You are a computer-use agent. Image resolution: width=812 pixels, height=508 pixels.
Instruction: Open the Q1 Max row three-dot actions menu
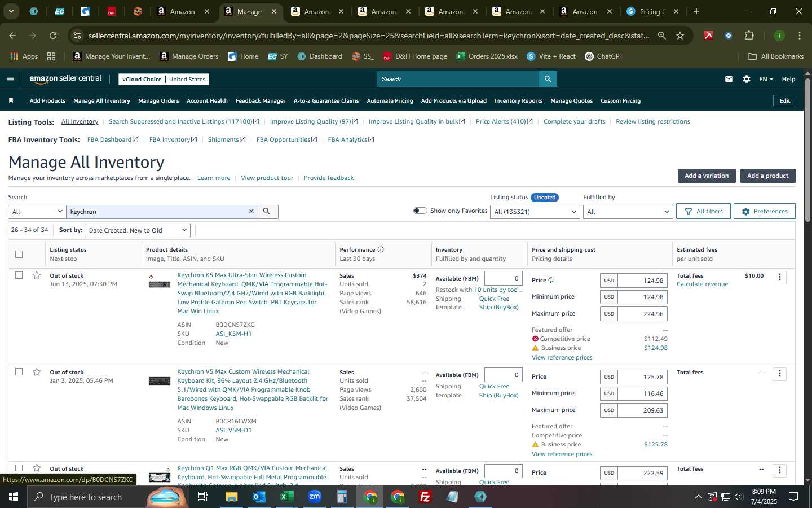pos(780,470)
